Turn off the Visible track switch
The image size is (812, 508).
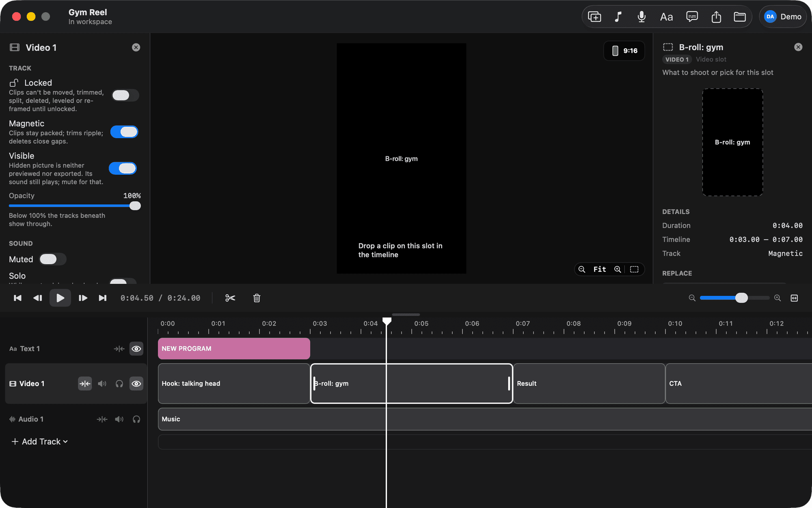tap(123, 168)
